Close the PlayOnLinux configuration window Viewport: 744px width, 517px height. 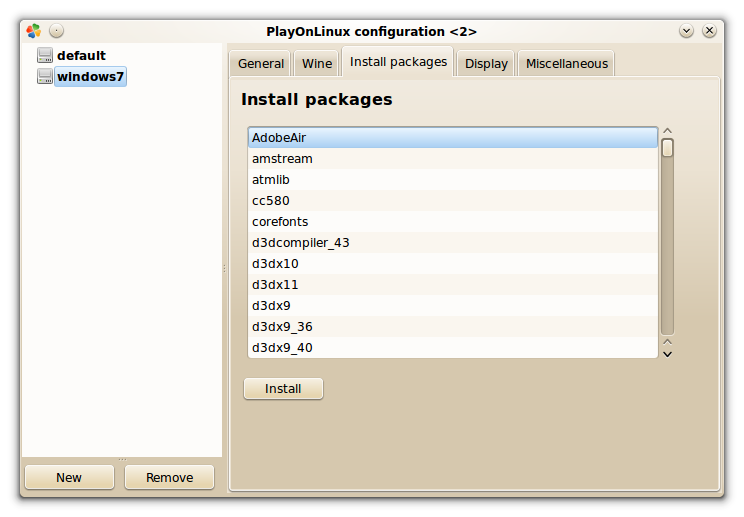709,31
